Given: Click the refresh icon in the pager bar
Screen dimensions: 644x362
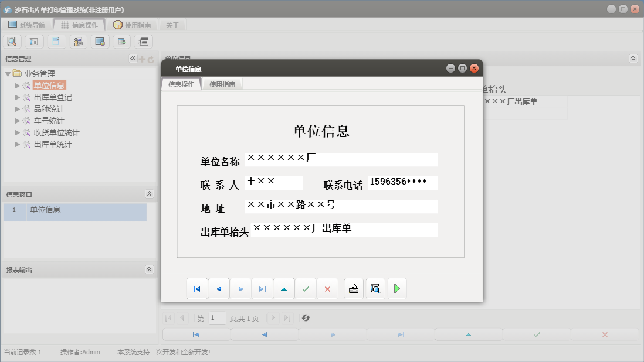Looking at the screenshot, I should [x=304, y=318].
